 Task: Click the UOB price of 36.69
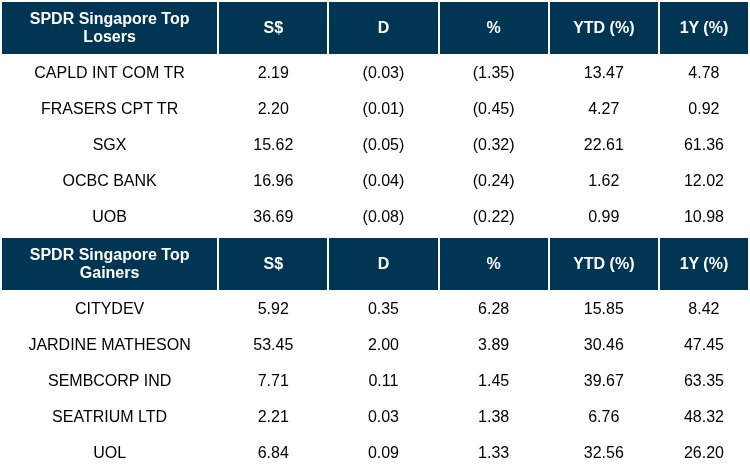pyautogui.click(x=273, y=216)
